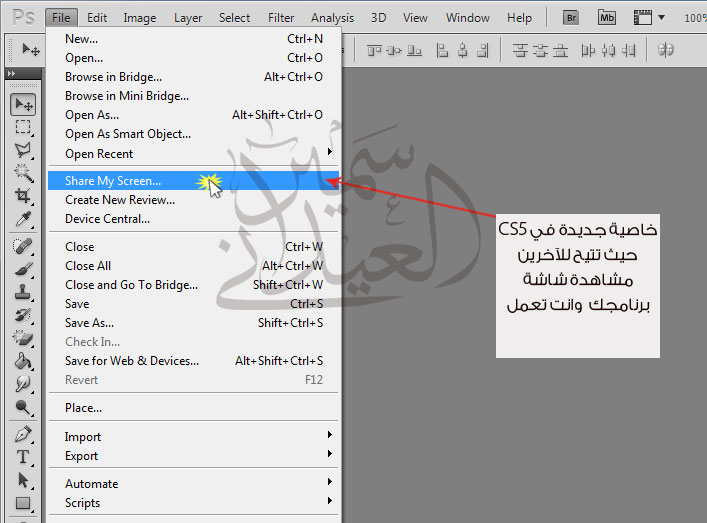This screenshot has width=707, height=523.
Task: Choose New... from the File menu
Action: pyautogui.click(x=193, y=39)
